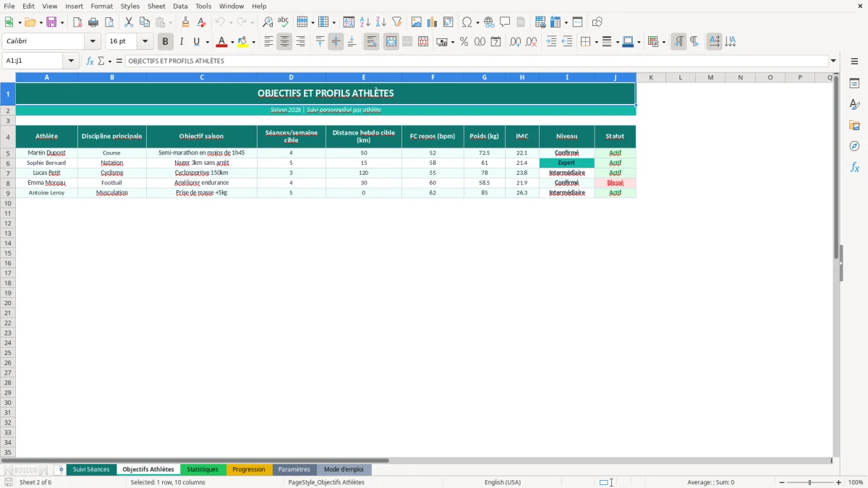Expand Font Color dropdown arrow
Viewport: 868px width, 488px height.
[x=232, y=42]
